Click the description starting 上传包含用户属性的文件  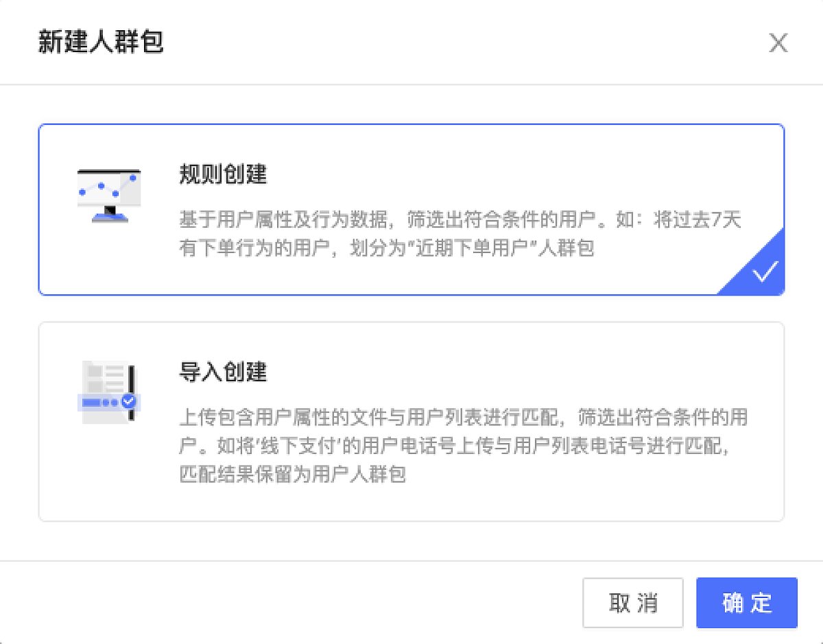click(464, 445)
